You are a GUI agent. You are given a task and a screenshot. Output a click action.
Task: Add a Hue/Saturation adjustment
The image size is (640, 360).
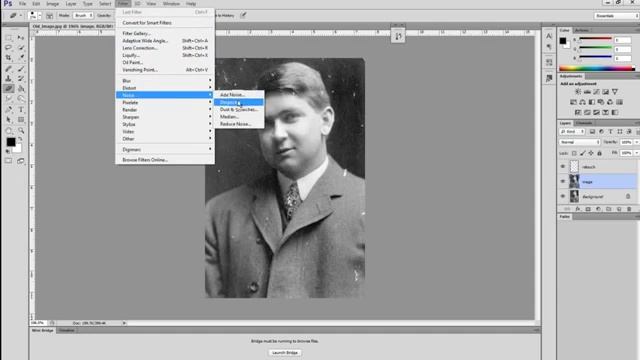(x=573, y=102)
